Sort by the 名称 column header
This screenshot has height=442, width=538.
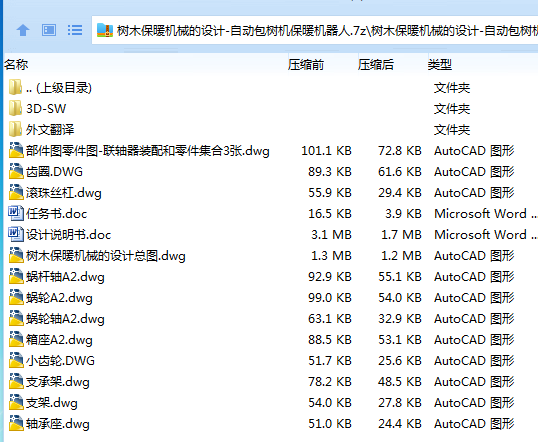click(x=16, y=65)
